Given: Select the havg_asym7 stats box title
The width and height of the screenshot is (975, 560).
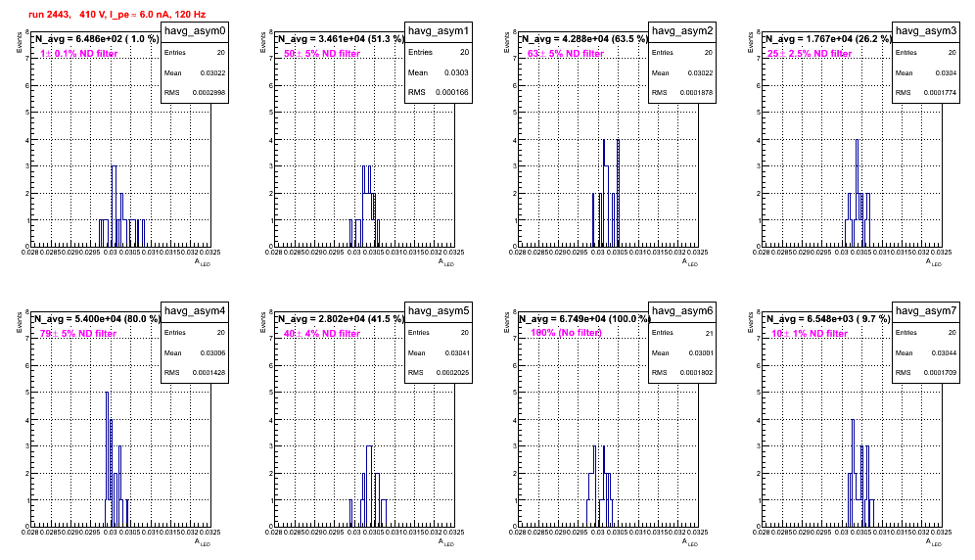Looking at the screenshot, I should point(926,311).
